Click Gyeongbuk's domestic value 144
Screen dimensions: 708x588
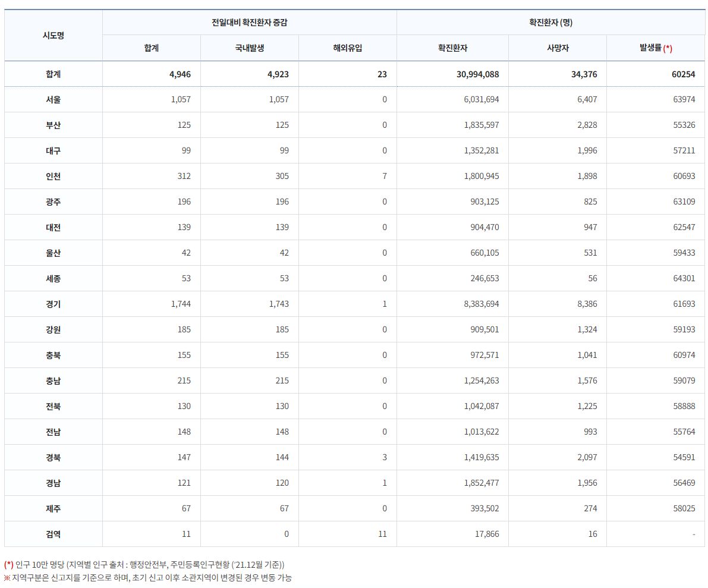(282, 457)
